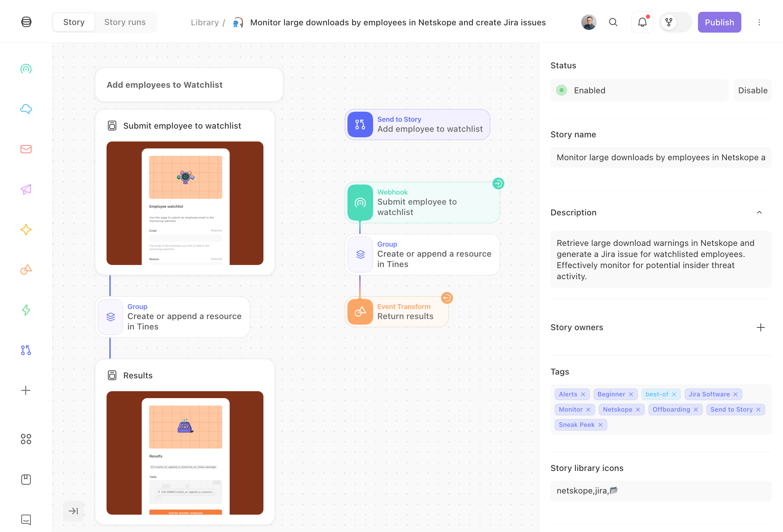Click the Webhook node's green entry arrow badge
This screenshot has width=783, height=532.
pyautogui.click(x=498, y=183)
